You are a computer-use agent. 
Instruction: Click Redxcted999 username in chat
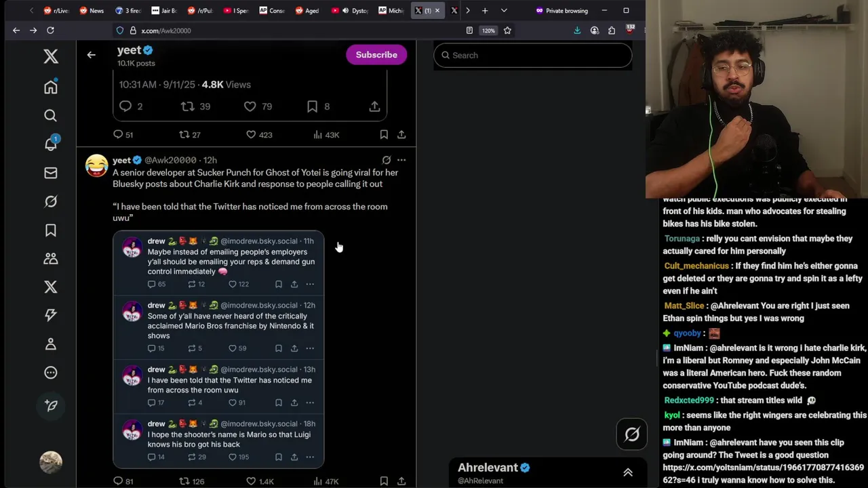click(x=689, y=401)
